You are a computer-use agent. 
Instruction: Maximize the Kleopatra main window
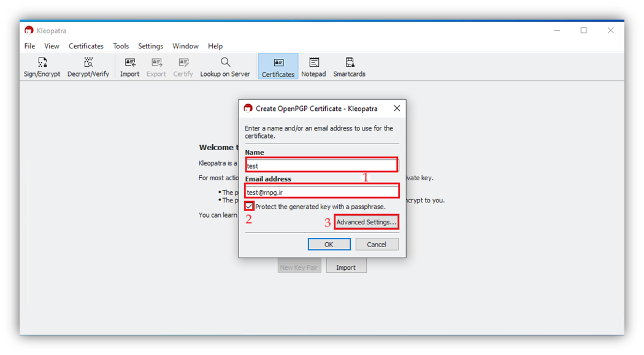(584, 31)
